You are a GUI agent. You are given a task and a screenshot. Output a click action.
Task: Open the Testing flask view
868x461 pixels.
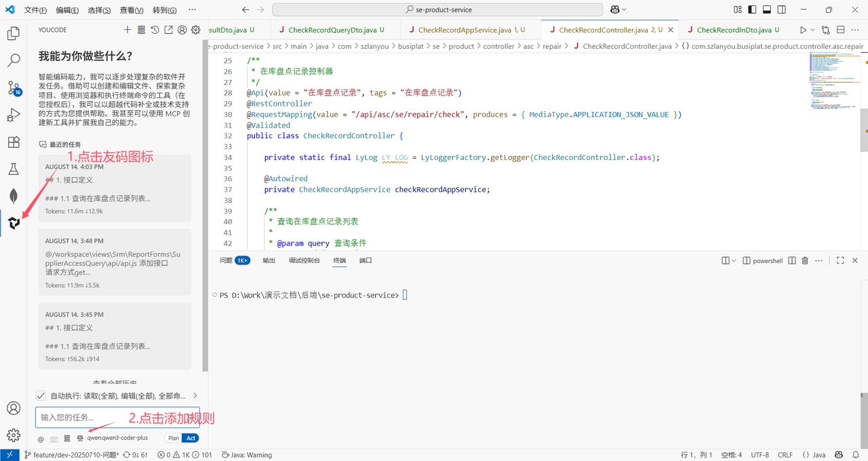[x=14, y=169]
